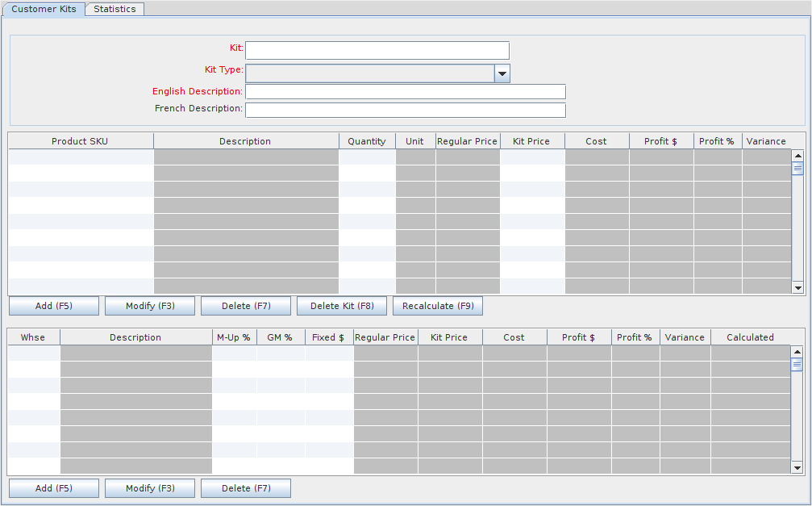Open the Kit Type dropdown

click(502, 74)
